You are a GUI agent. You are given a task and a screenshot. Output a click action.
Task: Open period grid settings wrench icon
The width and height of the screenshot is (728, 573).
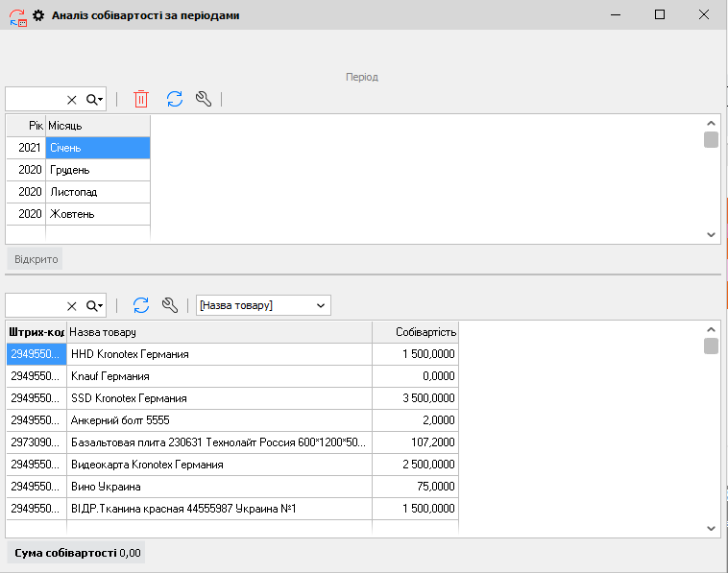(203, 99)
